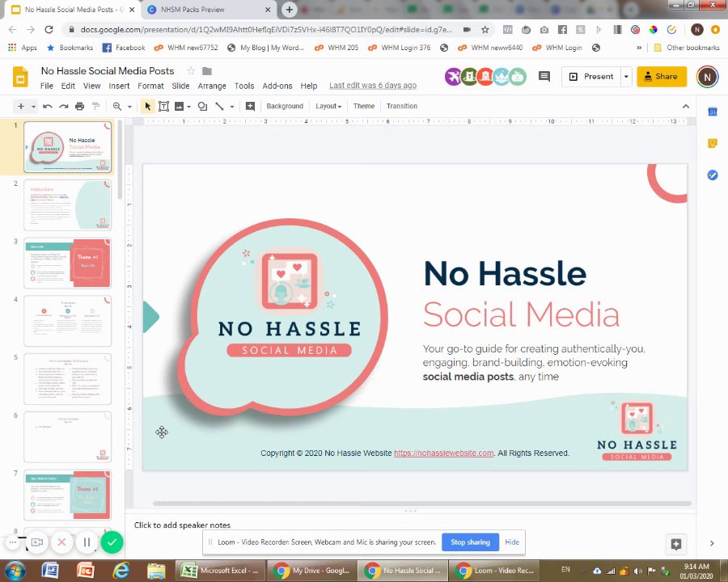
Task: Select slide 2 thumbnail
Action: pyautogui.click(x=67, y=205)
